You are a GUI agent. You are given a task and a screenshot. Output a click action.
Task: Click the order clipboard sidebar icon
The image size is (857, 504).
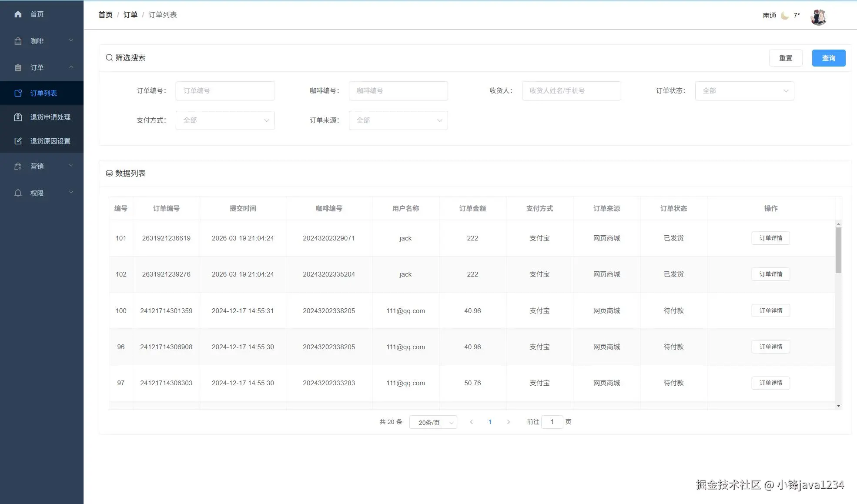[18, 68]
